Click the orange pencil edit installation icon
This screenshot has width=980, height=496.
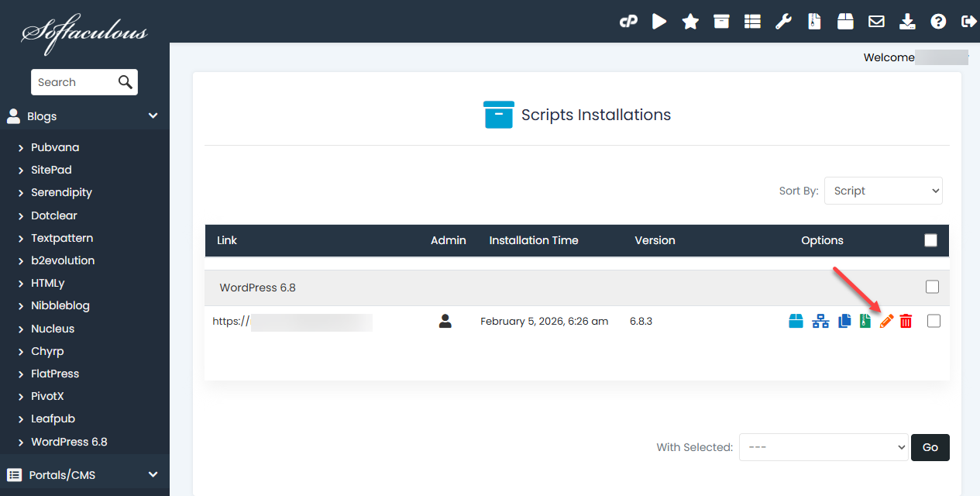pos(886,321)
